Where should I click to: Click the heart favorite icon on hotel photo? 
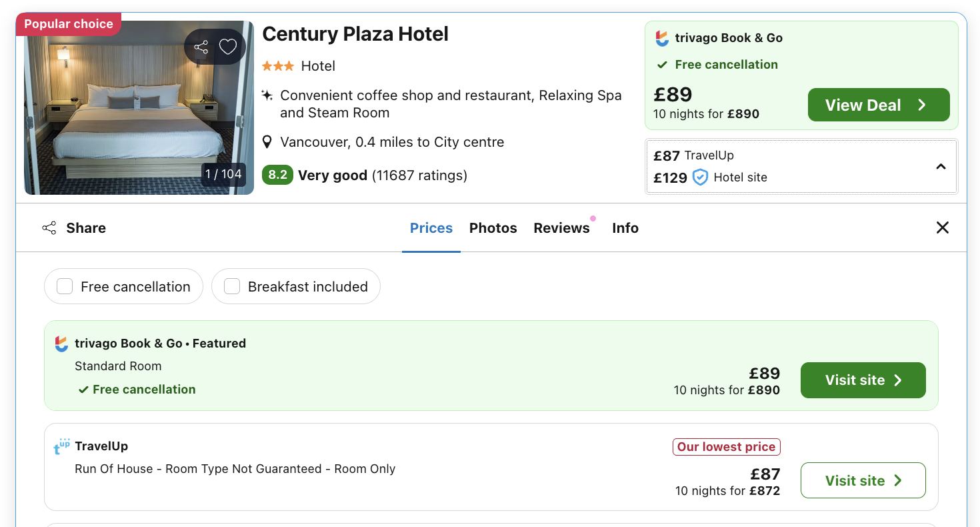(x=228, y=47)
